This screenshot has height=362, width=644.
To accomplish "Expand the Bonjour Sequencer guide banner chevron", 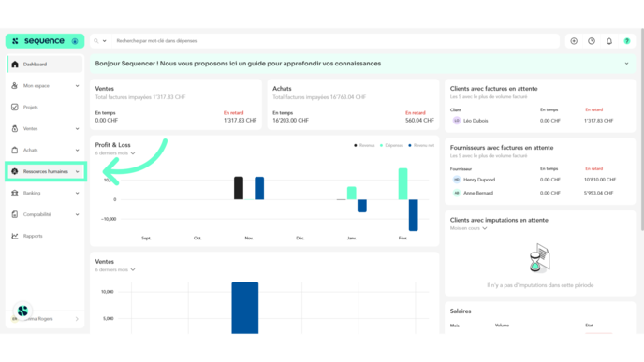I will click(x=627, y=64).
